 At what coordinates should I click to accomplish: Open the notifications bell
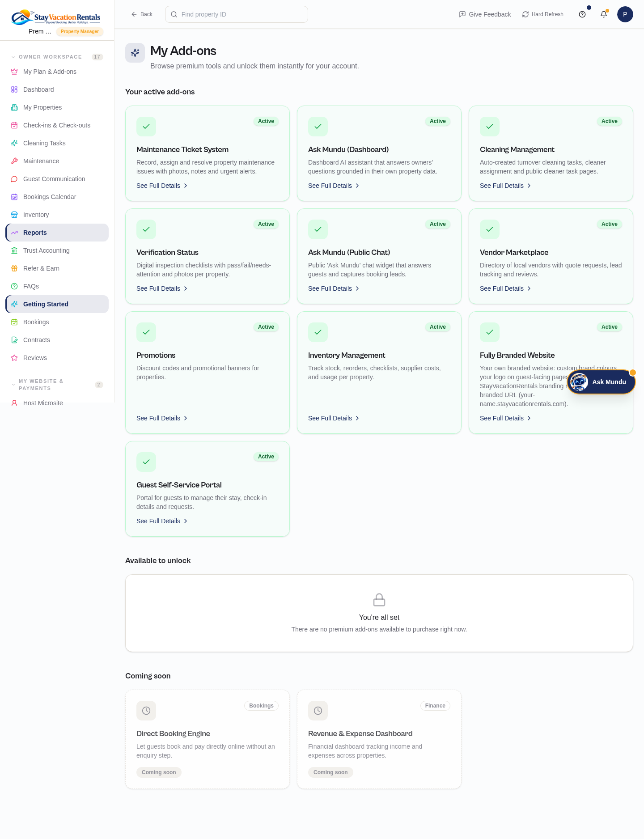click(x=604, y=14)
